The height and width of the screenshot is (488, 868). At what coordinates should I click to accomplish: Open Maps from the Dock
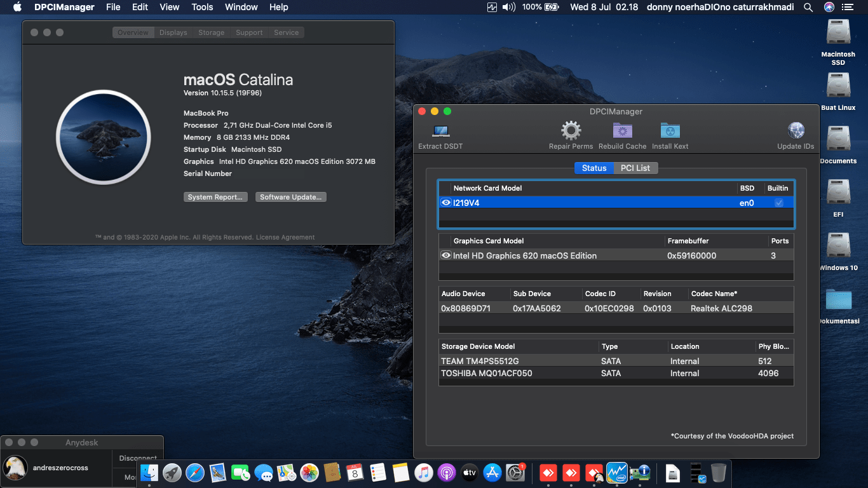click(287, 472)
